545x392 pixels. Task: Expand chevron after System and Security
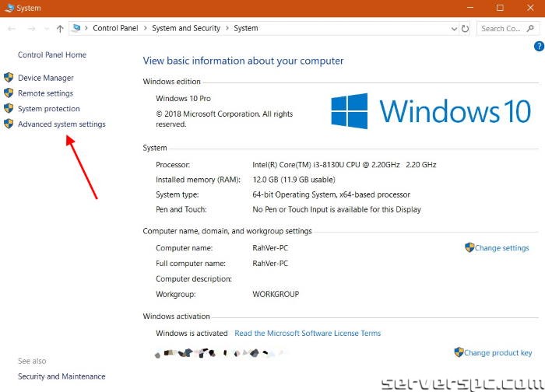coord(227,29)
